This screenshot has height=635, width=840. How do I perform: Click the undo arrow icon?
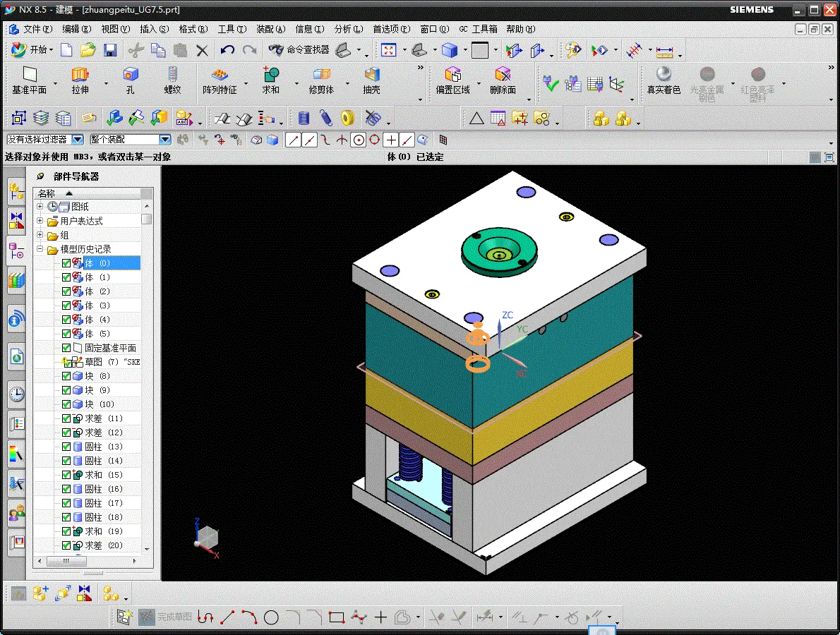pyautogui.click(x=227, y=50)
